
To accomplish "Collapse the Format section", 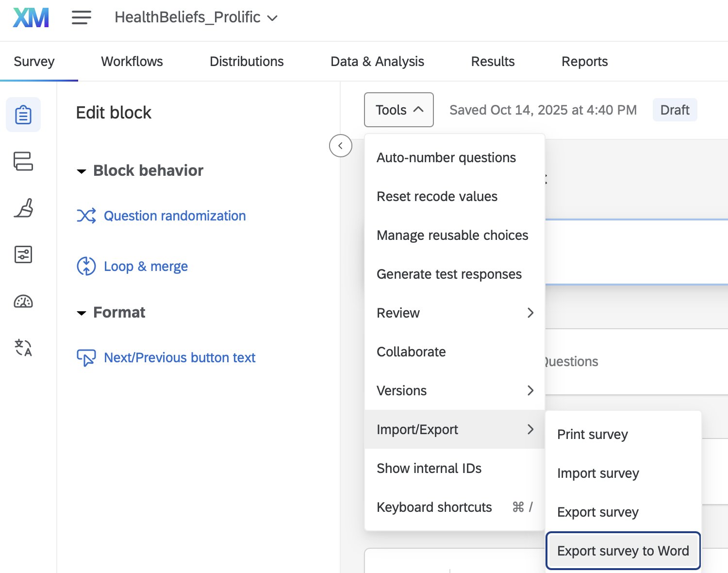I will pos(82,313).
